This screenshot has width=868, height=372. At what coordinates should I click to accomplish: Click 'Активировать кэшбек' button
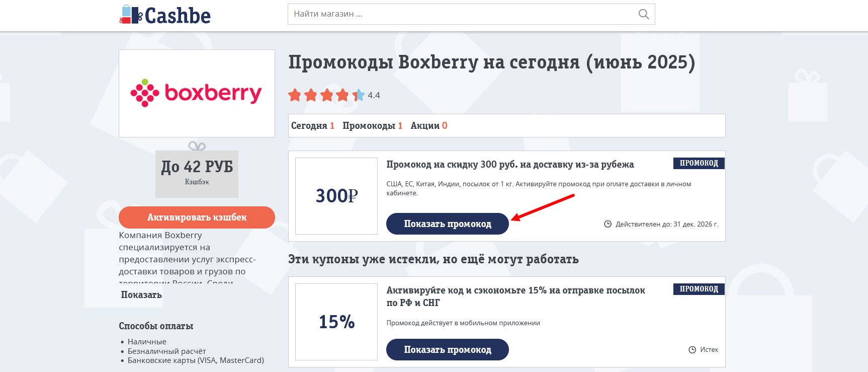[197, 217]
